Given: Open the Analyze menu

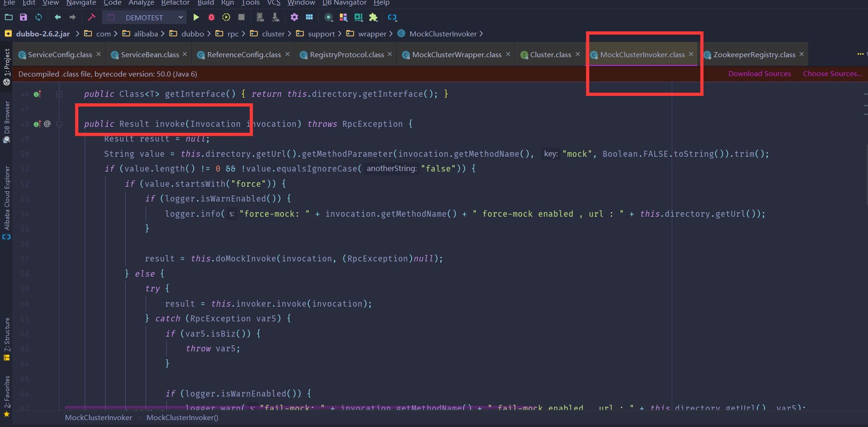Looking at the screenshot, I should (x=141, y=3).
